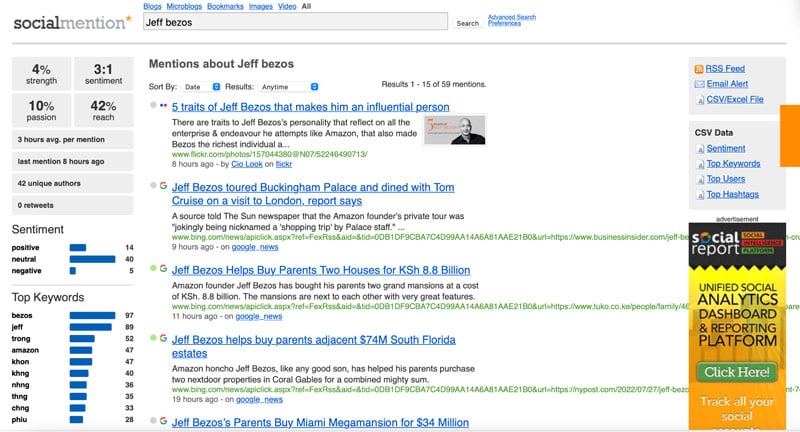Click the Top Keywords CSV file icon
This screenshot has height=432, width=800.
point(700,164)
